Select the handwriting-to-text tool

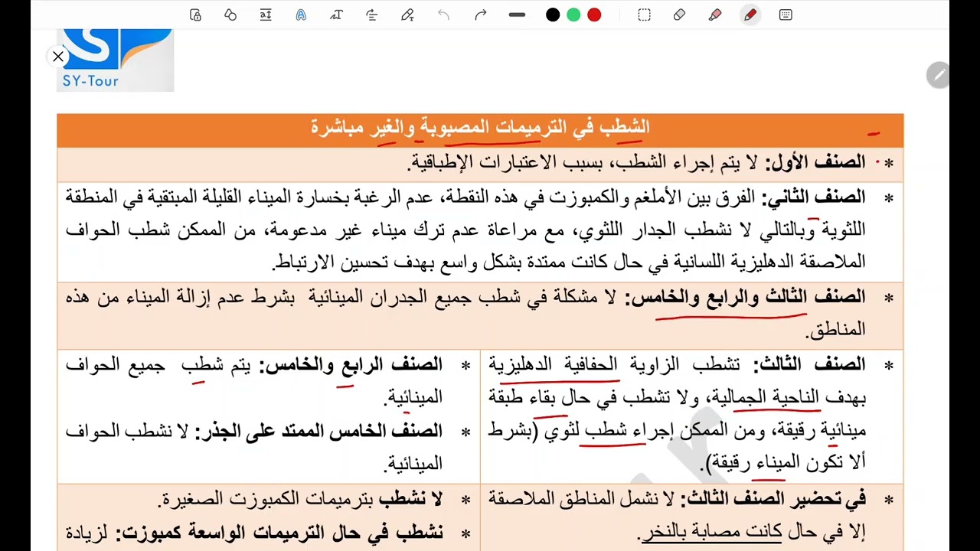336,15
